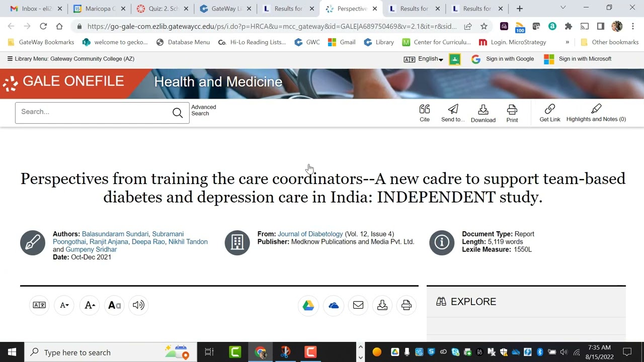Open the Hi-Lo Reading Lists bookmark
Screen dimensions: 644x362
252,42
